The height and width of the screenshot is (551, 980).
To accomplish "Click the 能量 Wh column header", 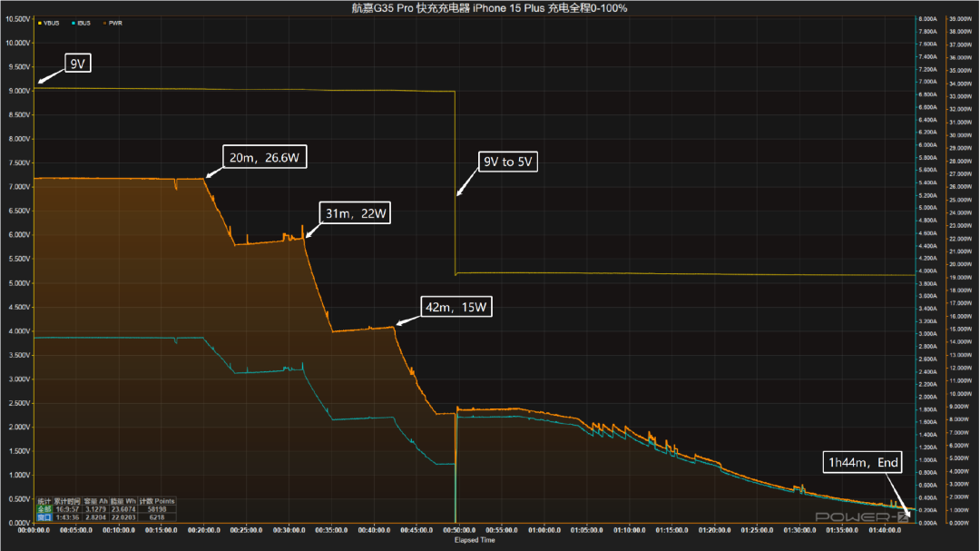I will (x=123, y=501).
